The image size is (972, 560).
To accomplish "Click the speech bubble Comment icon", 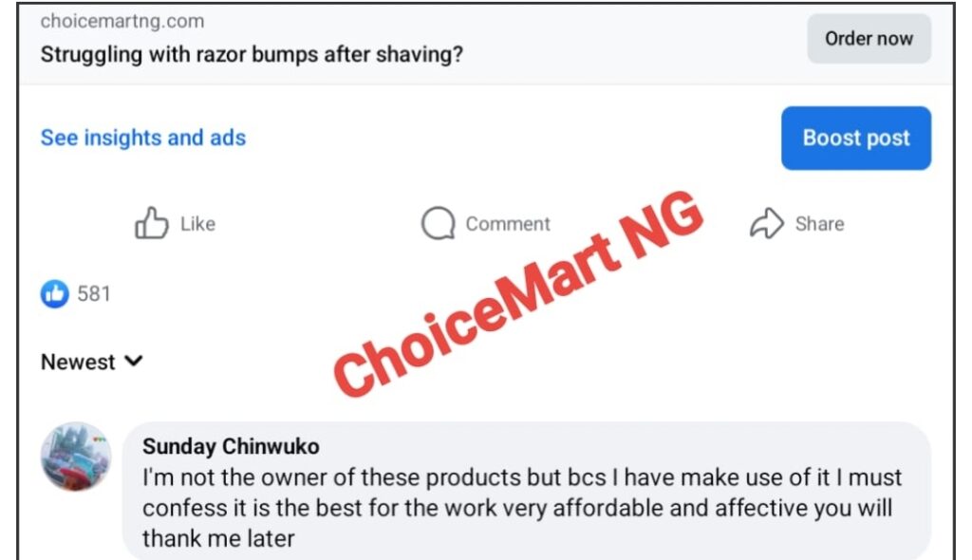I will [x=439, y=223].
